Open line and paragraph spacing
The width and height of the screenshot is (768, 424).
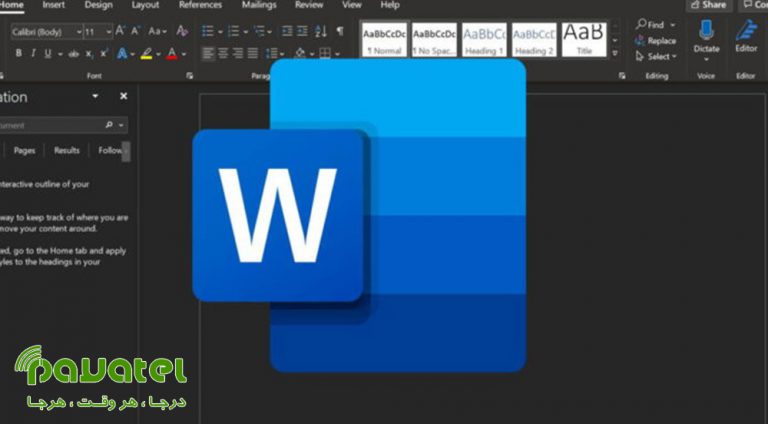271,53
